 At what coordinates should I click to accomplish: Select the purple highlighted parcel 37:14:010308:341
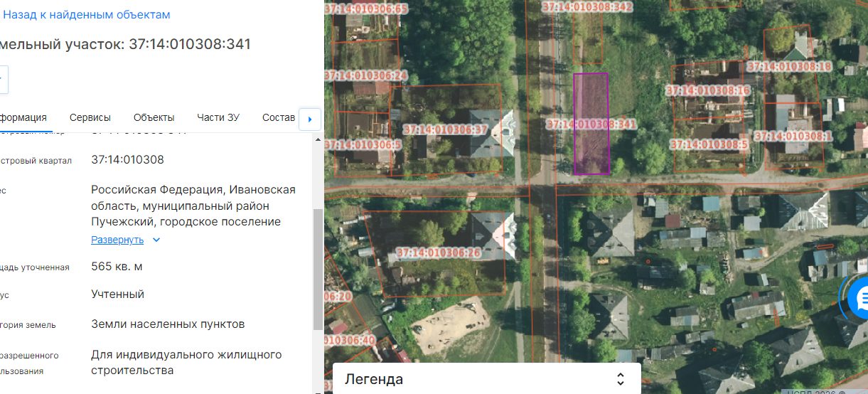(591, 124)
